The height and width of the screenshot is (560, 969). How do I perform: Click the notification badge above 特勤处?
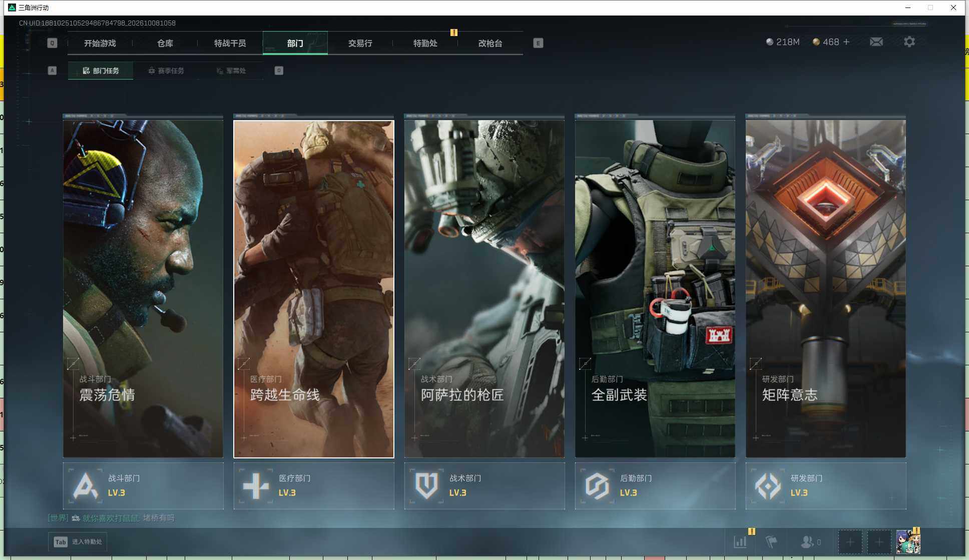pos(454,33)
